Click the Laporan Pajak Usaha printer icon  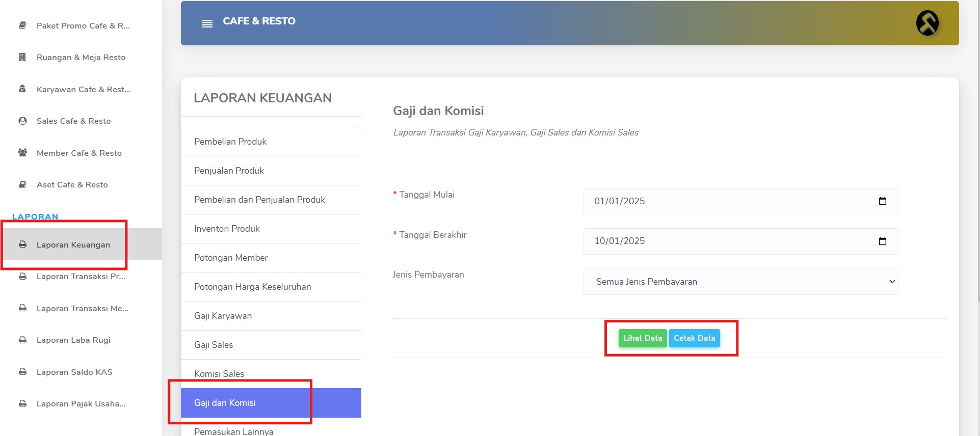(22, 403)
